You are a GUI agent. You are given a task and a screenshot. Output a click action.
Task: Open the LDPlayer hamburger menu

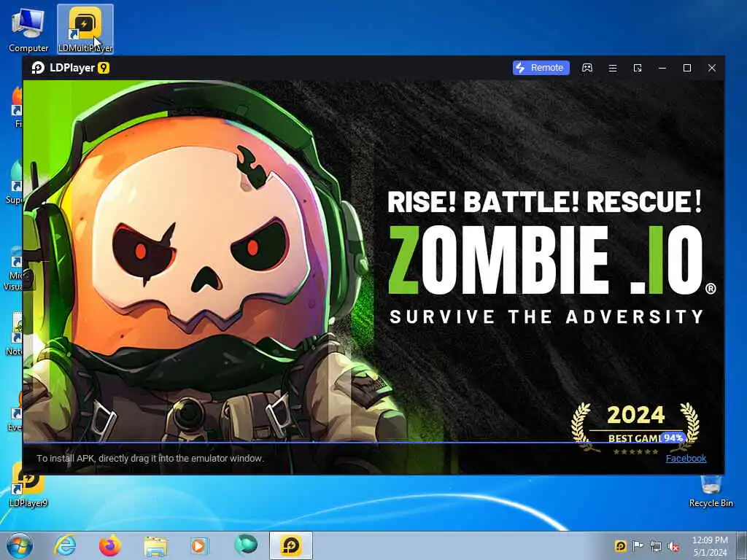[x=613, y=68]
